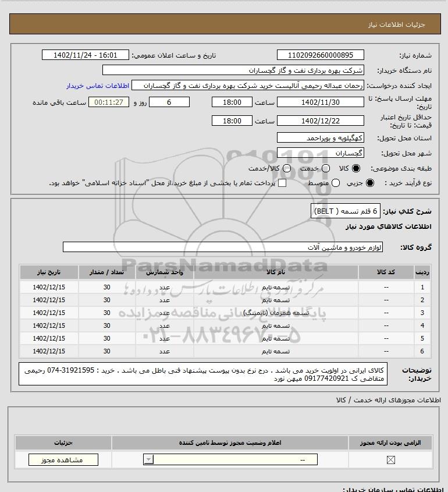448x492 pixels.
Task: Click the جزئیات اطلاعات نیاز header bar
Action: click(x=225, y=24)
